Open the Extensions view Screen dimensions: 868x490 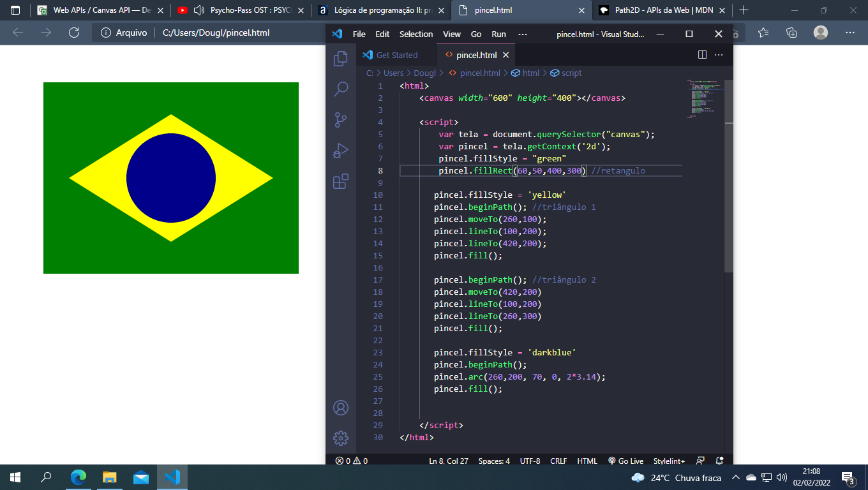[341, 181]
